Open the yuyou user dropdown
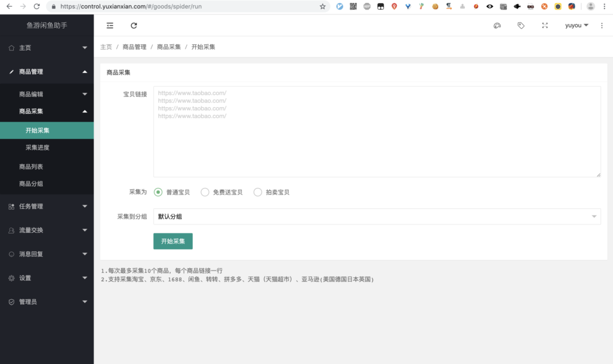613x364 pixels. click(576, 26)
